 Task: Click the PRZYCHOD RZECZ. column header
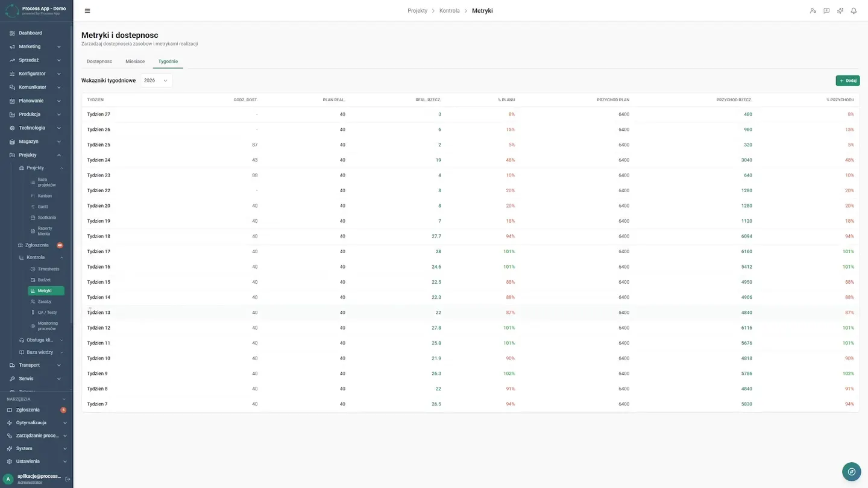click(x=734, y=100)
